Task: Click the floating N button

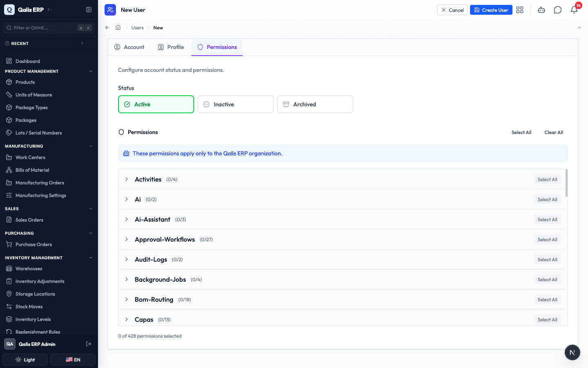Action: (572, 352)
